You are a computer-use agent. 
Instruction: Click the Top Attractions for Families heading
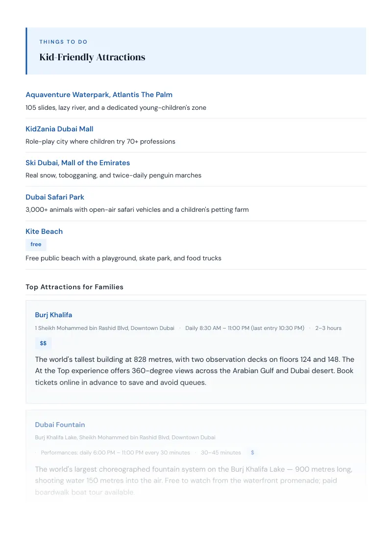coord(74,287)
